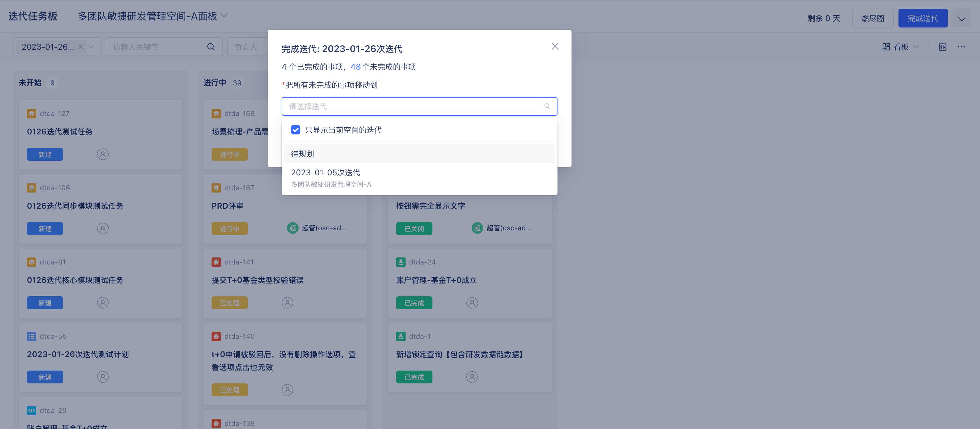This screenshot has height=429, width=980.
Task: Assign owner on dtda-55 card
Action: (x=103, y=377)
